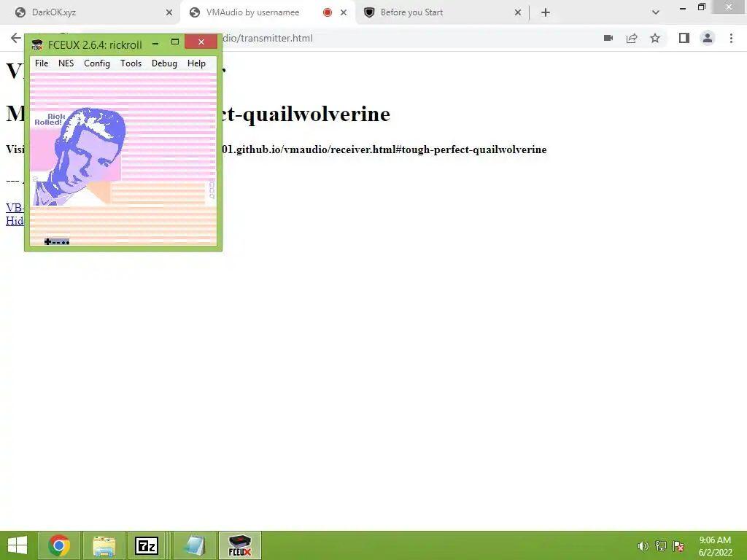Screen dimensions: 747x560
Task: Click the recording indicator on VMAudio tab
Action: click(x=328, y=13)
